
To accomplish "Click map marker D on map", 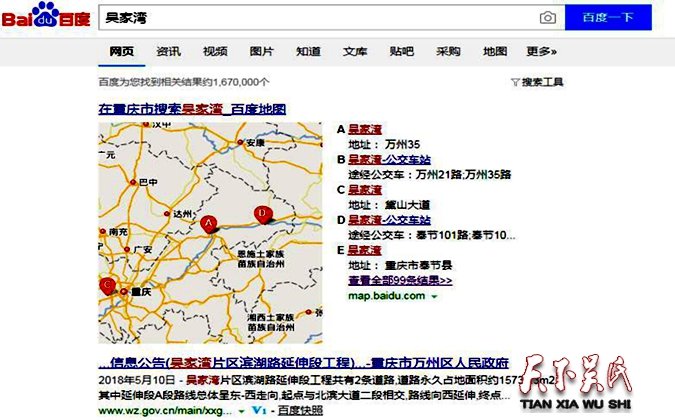I will (x=262, y=213).
